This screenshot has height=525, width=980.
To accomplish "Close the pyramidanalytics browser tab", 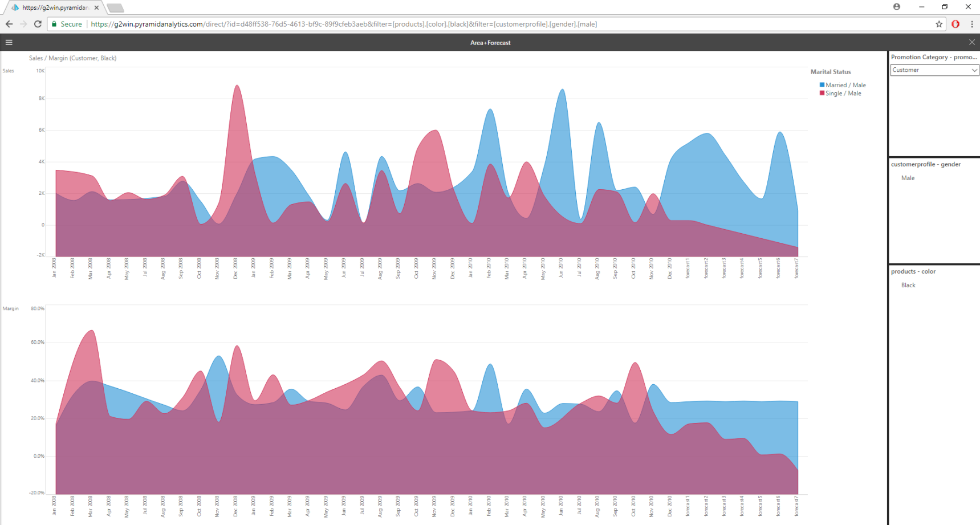I will point(96,7).
